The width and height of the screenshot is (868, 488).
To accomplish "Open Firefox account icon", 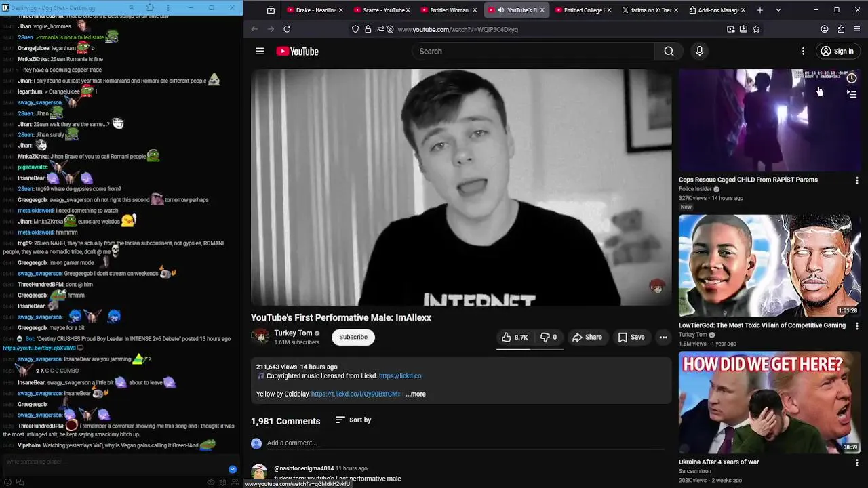I will coord(825,29).
